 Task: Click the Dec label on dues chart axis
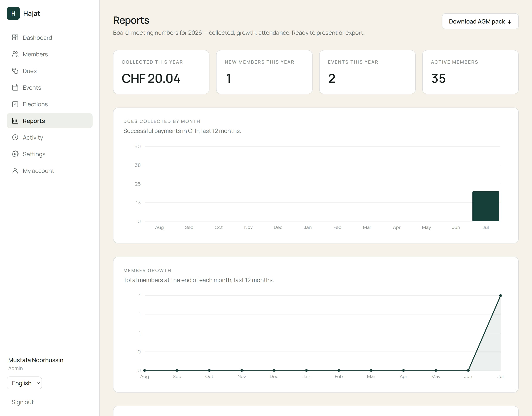pyautogui.click(x=278, y=227)
